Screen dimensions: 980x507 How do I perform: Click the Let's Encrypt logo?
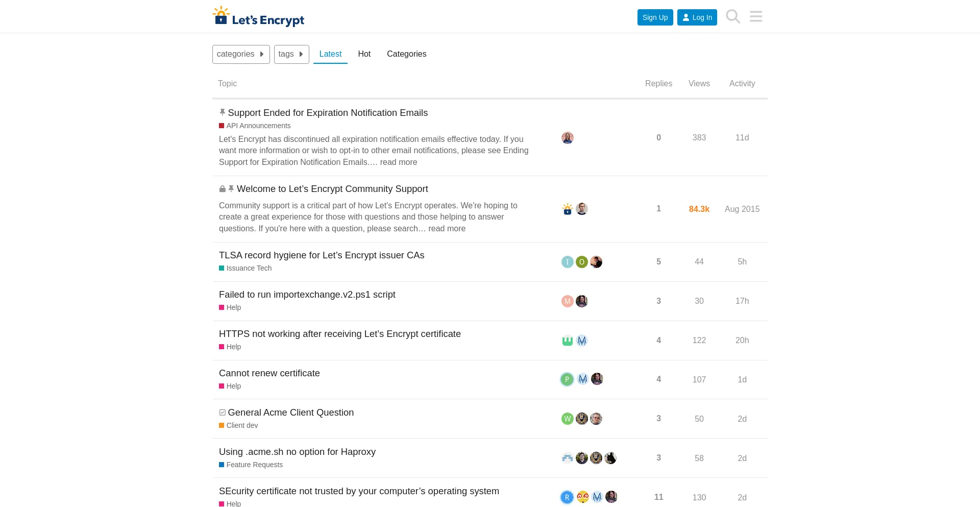point(258,17)
